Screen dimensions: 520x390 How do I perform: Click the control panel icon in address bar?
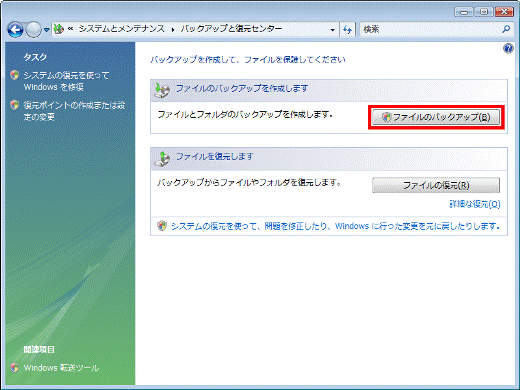click(59, 29)
